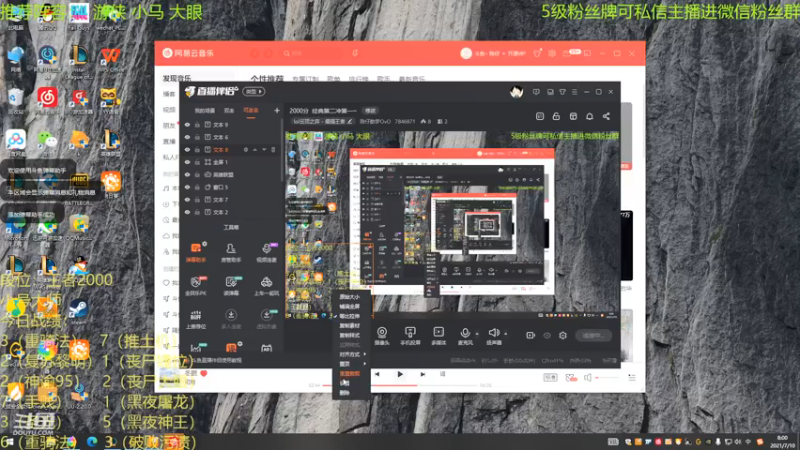Open the skin icon in 网易云音乐 title bar
Image resolution: width=800 pixels, height=450 pixels.
click(x=537, y=53)
